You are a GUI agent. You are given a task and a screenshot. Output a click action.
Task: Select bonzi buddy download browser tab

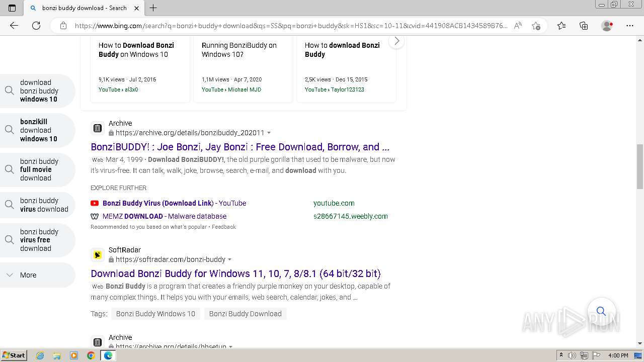coord(85,8)
